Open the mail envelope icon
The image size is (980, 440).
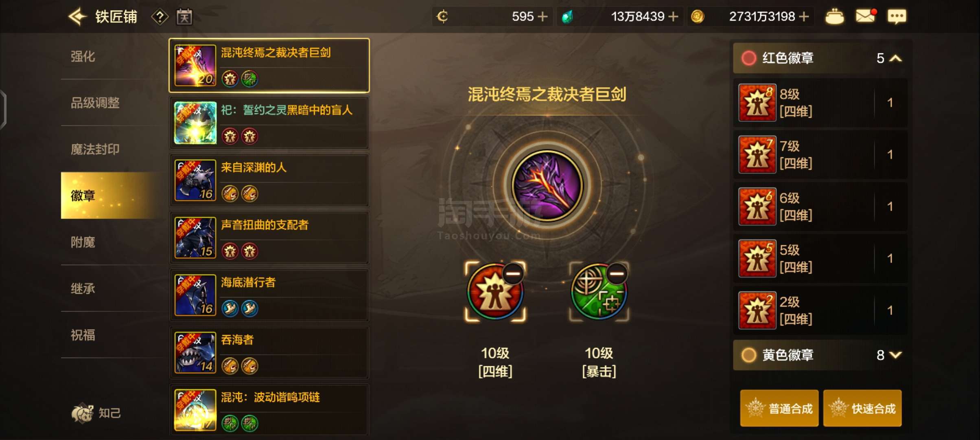[866, 16]
